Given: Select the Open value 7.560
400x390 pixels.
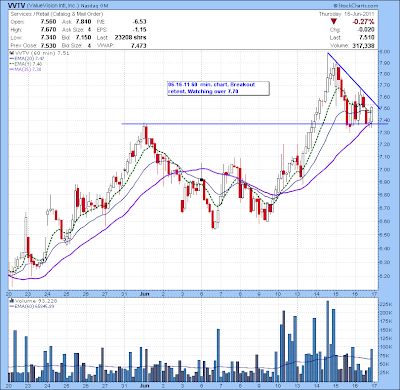Looking at the screenshot, I should pyautogui.click(x=48, y=22).
